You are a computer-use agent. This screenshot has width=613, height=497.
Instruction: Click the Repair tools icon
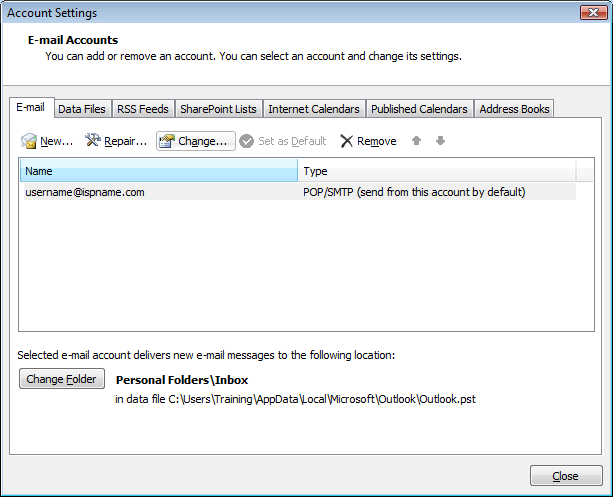[x=93, y=141]
